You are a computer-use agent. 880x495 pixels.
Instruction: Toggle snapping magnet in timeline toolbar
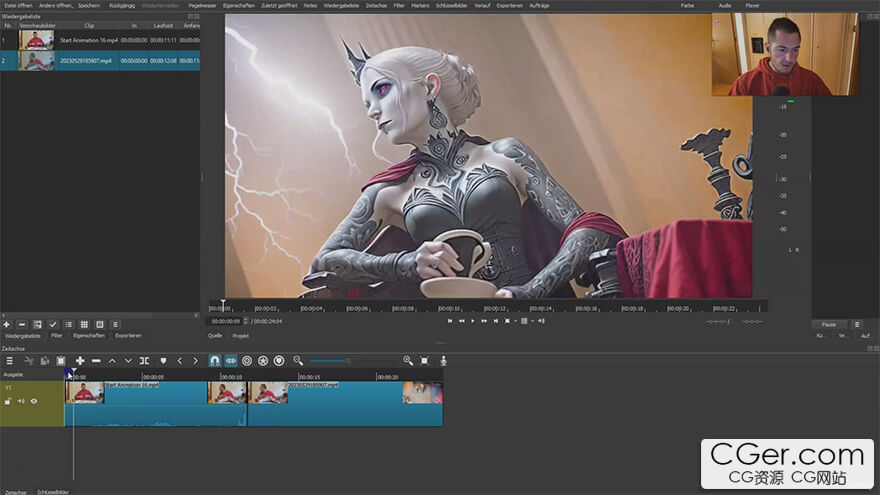point(214,360)
